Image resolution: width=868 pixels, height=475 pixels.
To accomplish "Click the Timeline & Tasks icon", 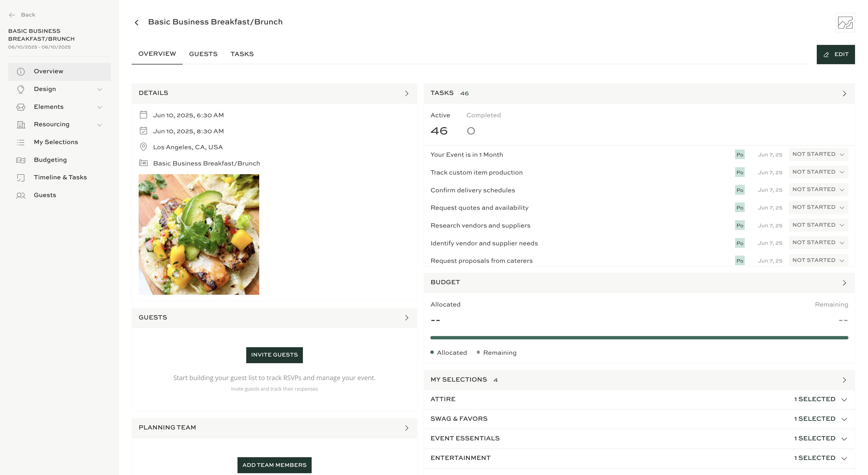I will [21, 178].
